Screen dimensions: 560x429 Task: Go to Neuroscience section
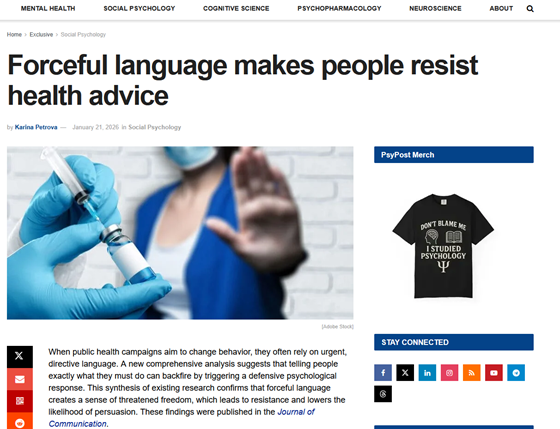coord(435,9)
